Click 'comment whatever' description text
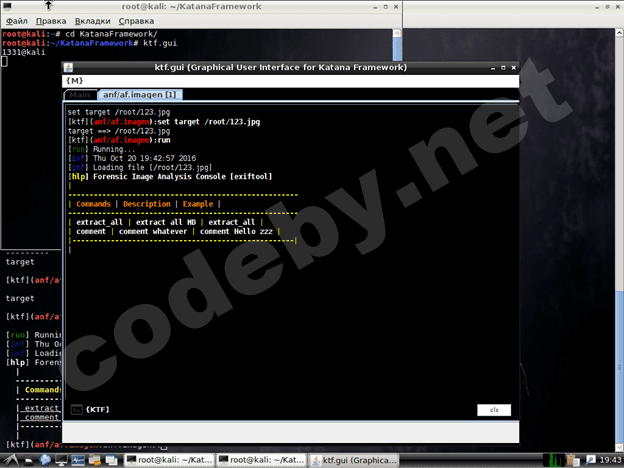This screenshot has height=468, width=624. pyautogui.click(x=153, y=231)
